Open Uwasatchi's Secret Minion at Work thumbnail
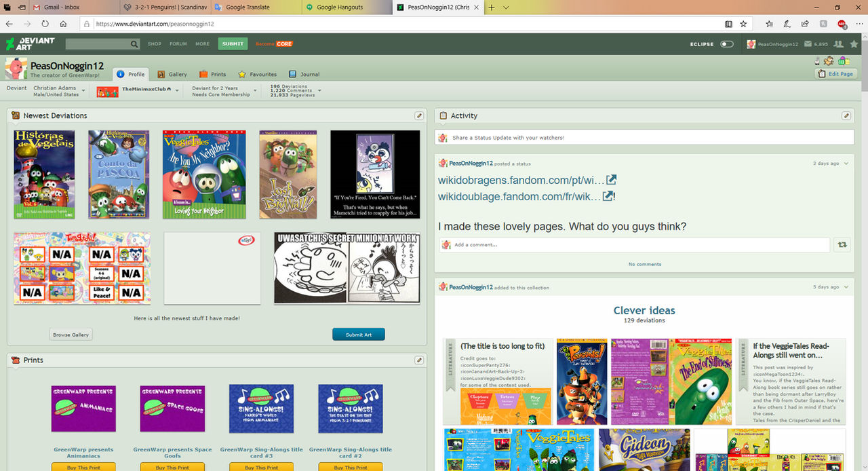The height and width of the screenshot is (471, 868). 347,268
